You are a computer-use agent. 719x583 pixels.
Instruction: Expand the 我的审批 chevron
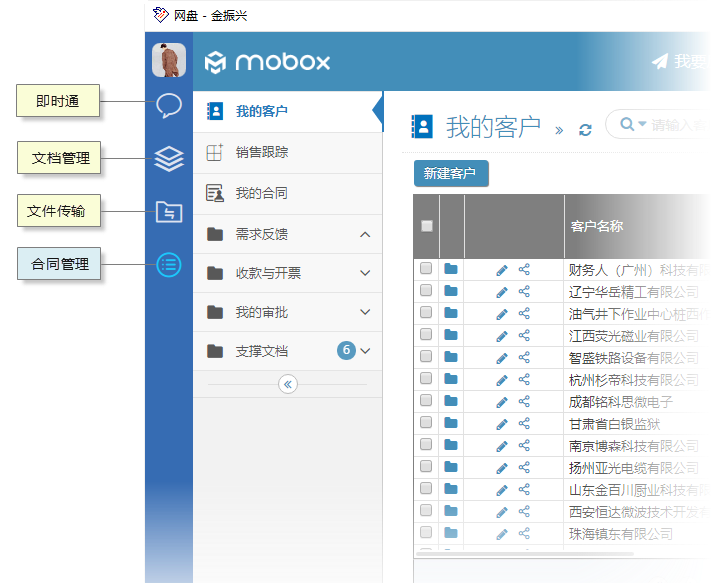[365, 312]
